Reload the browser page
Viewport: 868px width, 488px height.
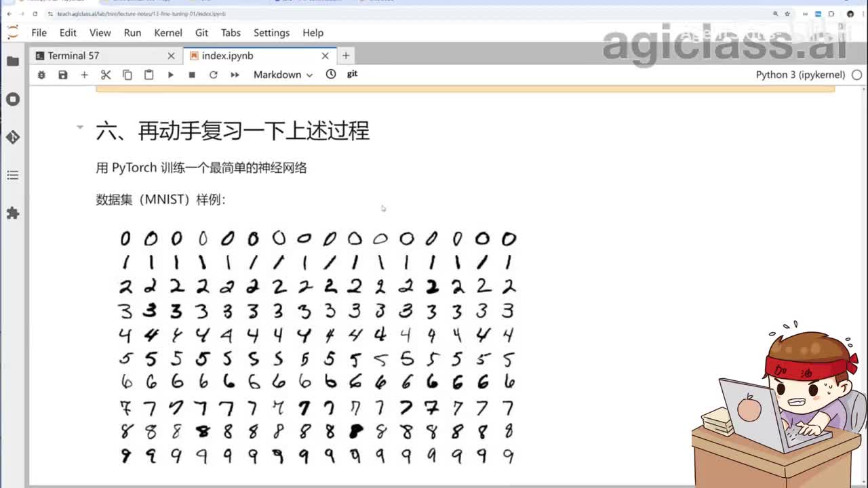(35, 14)
